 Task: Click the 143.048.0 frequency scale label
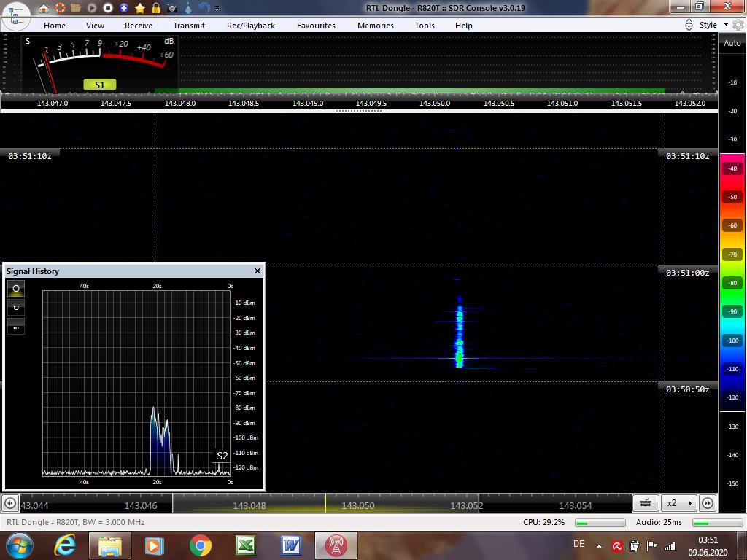click(180, 103)
